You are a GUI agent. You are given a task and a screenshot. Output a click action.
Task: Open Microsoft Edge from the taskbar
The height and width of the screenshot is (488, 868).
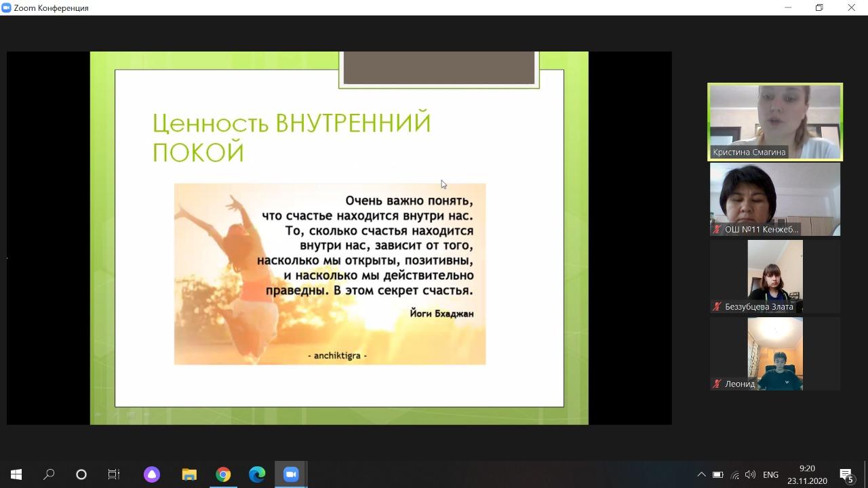[257, 474]
